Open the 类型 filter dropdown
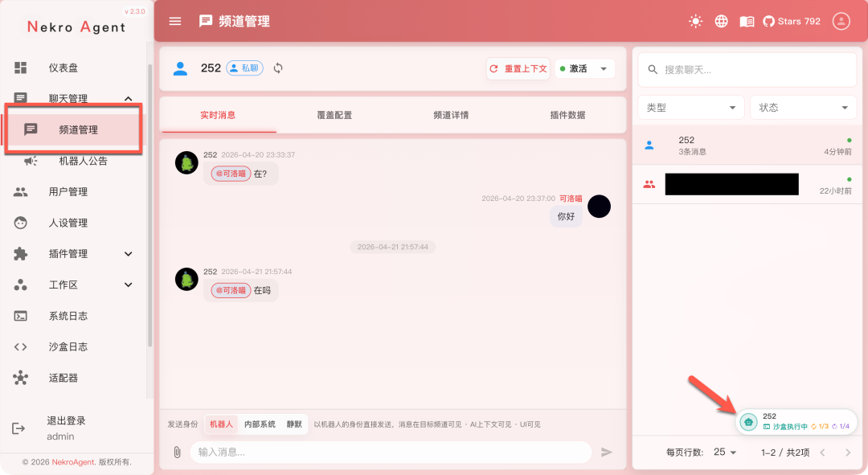Viewport: 868px width, 475px height. coord(691,108)
